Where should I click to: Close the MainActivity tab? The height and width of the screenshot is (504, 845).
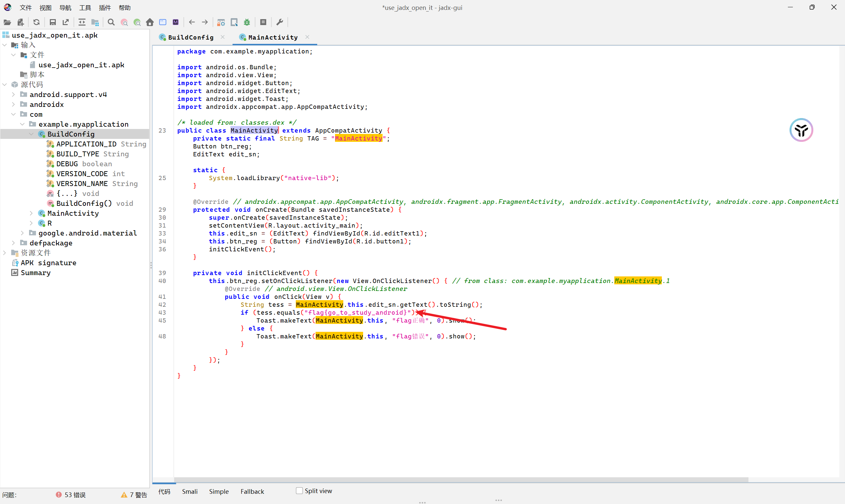click(x=308, y=37)
